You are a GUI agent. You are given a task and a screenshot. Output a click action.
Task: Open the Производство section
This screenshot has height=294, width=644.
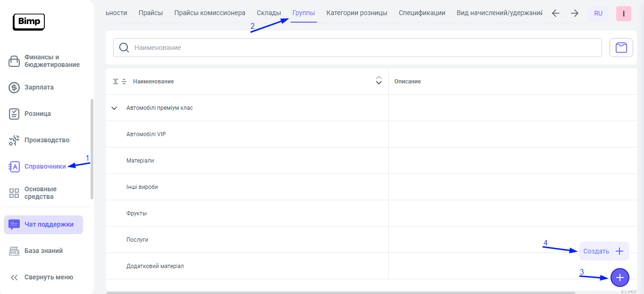tap(47, 140)
